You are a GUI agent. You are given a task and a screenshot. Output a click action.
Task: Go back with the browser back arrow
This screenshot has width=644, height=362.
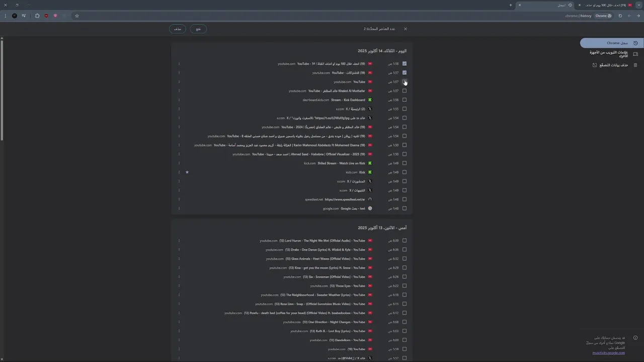[637, 16]
